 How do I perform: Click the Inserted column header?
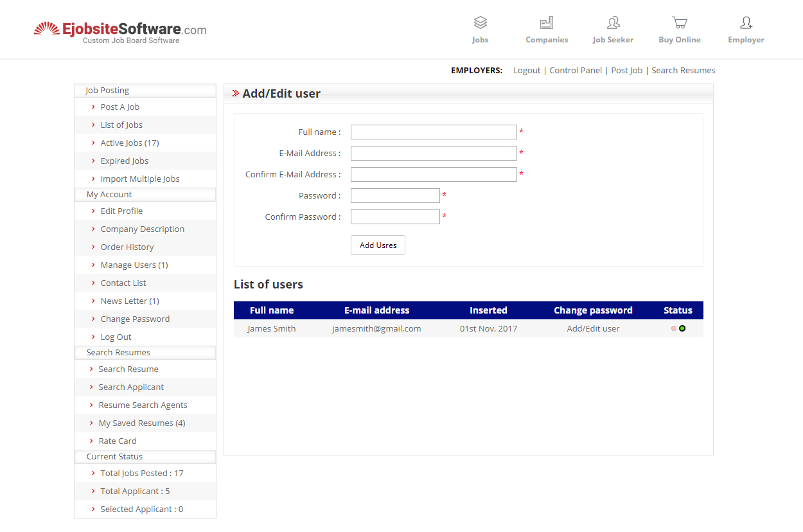488,310
